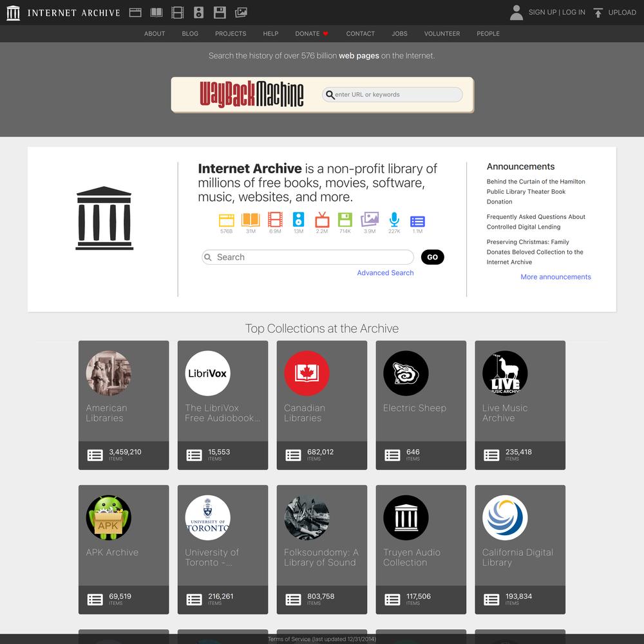Open the Folksoundomy collection thumbnail
The image size is (644, 644).
pos(307,518)
